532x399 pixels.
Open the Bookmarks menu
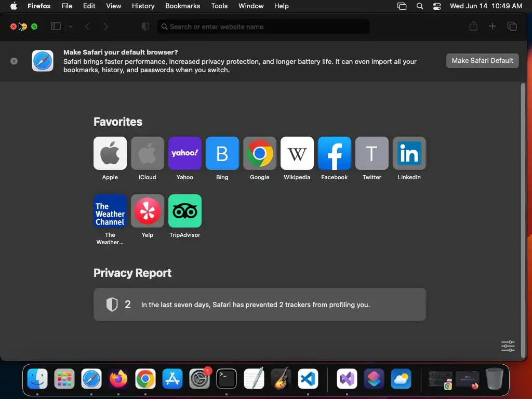pyautogui.click(x=182, y=6)
